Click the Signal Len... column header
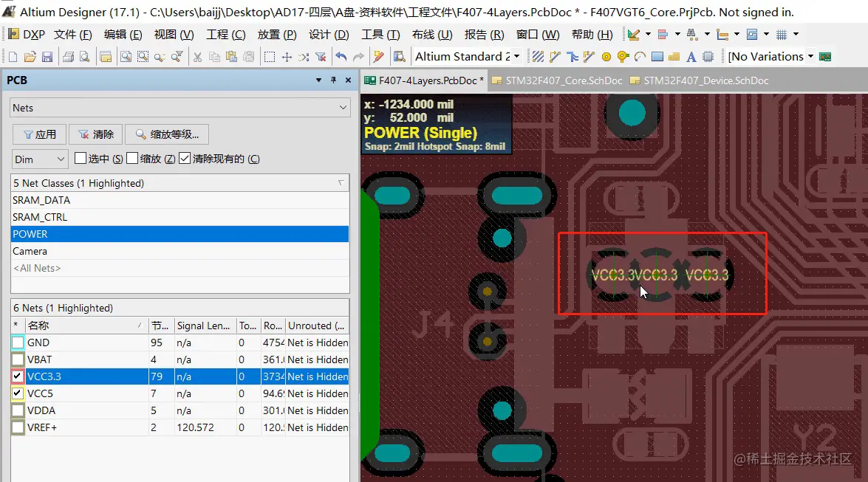868x482 pixels. click(x=205, y=326)
